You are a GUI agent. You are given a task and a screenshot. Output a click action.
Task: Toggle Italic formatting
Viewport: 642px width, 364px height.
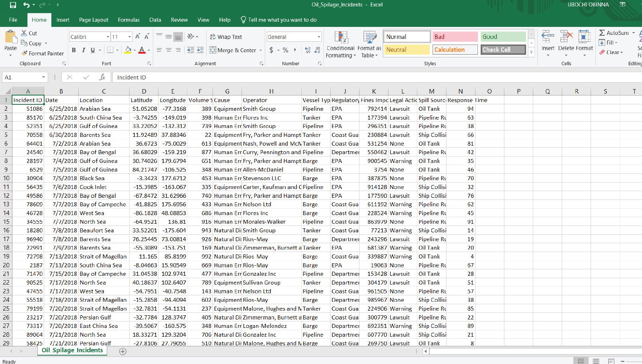[83, 50]
